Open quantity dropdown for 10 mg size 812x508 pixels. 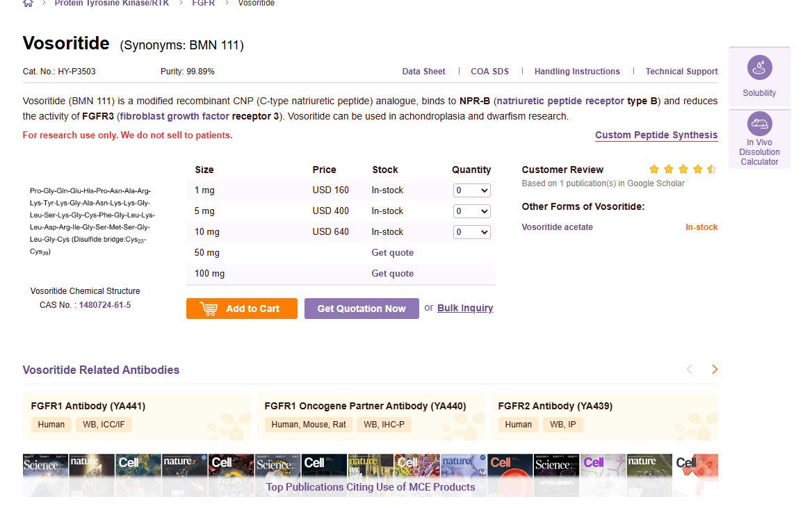pos(472,232)
